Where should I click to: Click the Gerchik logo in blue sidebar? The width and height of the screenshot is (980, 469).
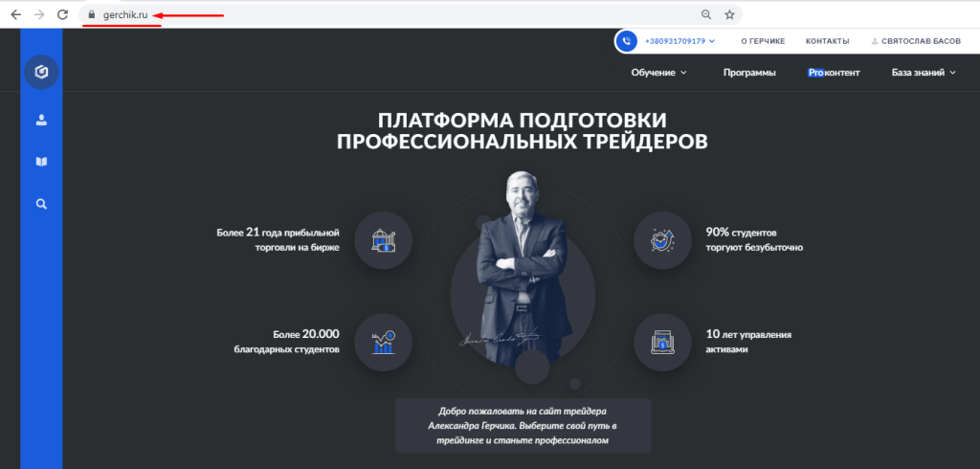(41, 72)
